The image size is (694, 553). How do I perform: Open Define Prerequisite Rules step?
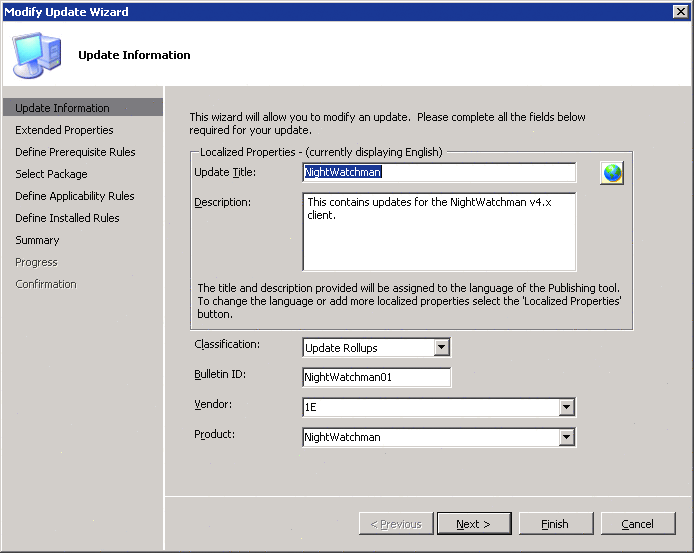(75, 152)
